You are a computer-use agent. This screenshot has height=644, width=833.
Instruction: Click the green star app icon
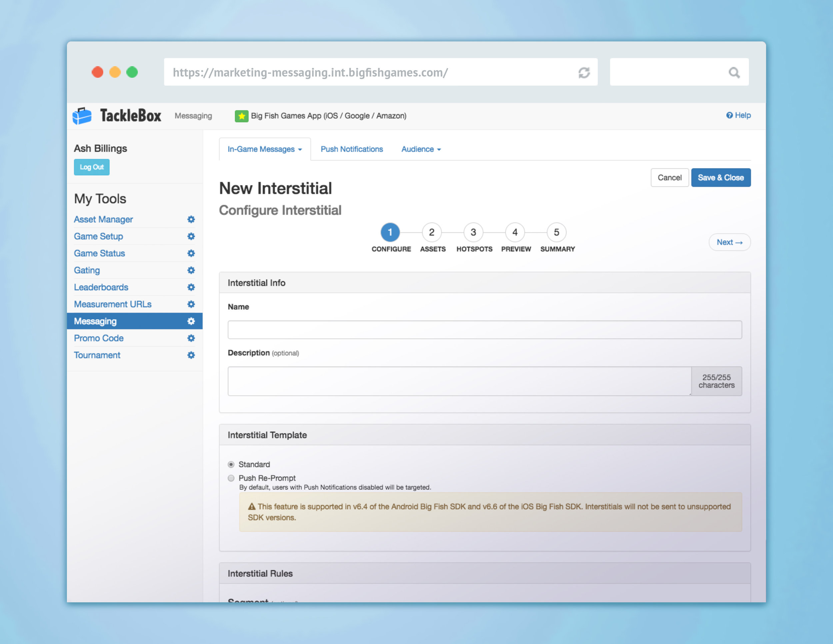242,116
